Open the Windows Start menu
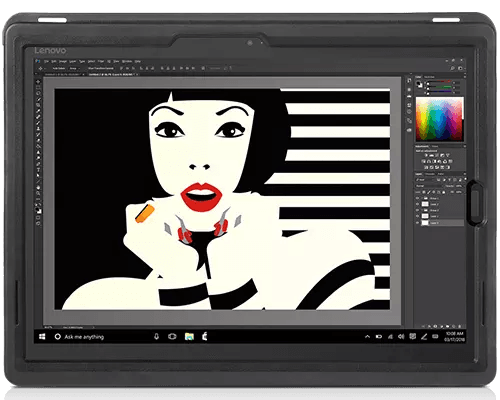Screen dimensions: 500x400 pos(42,337)
